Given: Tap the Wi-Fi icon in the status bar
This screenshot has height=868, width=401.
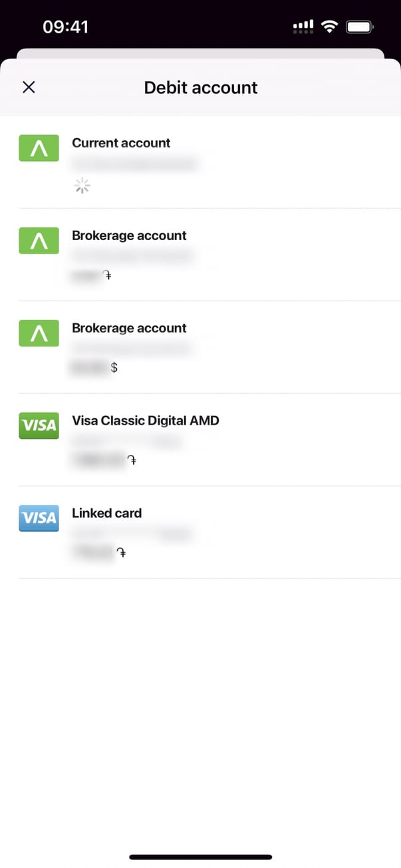Looking at the screenshot, I should click(x=329, y=27).
